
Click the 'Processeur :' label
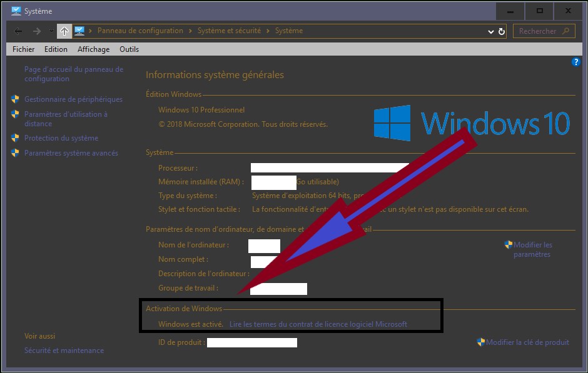(178, 168)
